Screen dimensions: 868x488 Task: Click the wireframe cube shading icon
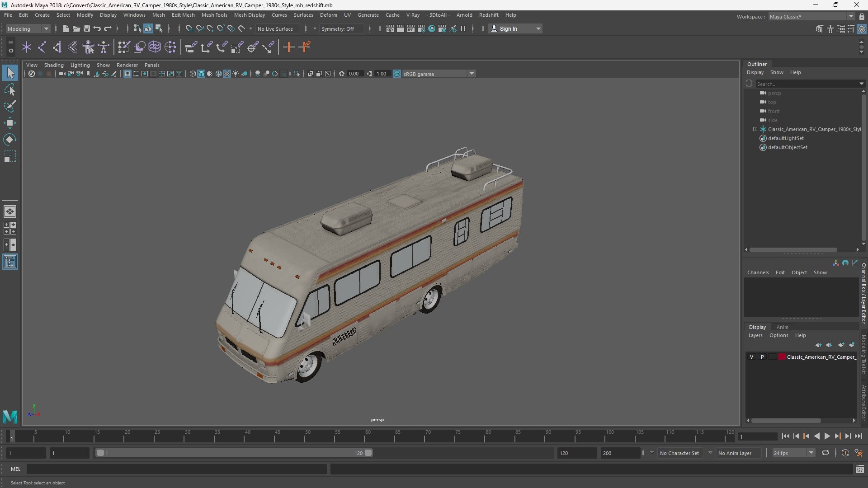coord(193,74)
